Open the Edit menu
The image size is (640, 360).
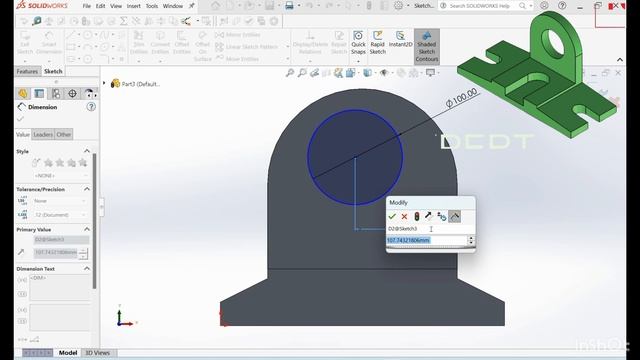click(x=100, y=6)
